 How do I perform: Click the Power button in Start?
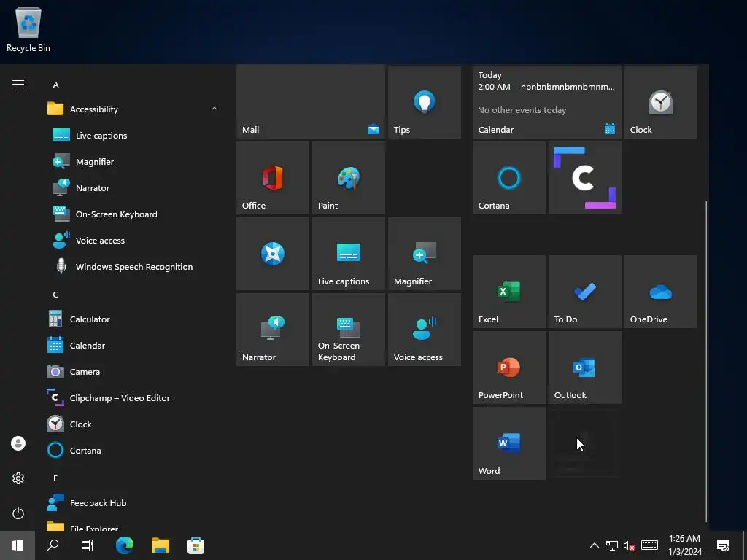[x=18, y=513]
